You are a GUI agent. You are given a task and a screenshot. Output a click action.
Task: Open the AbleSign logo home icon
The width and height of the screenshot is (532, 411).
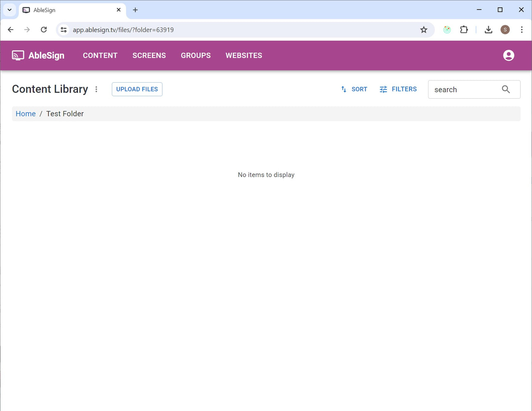[x=18, y=55]
